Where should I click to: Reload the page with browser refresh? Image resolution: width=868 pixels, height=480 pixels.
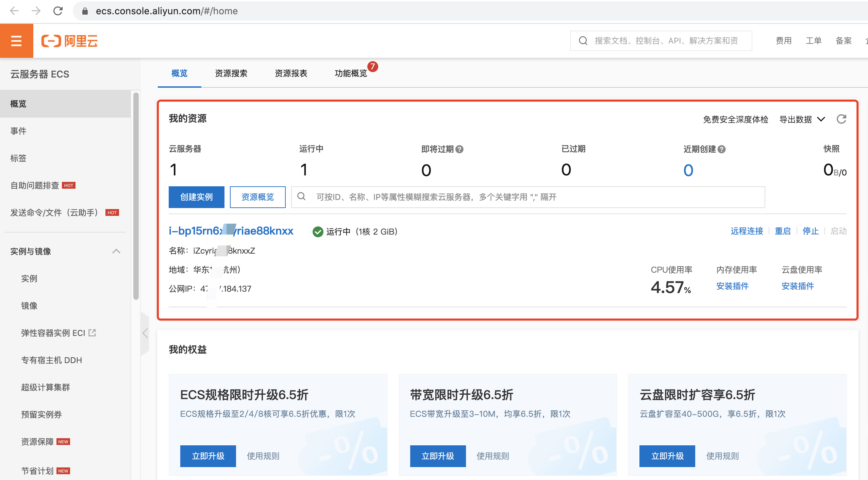coord(58,11)
